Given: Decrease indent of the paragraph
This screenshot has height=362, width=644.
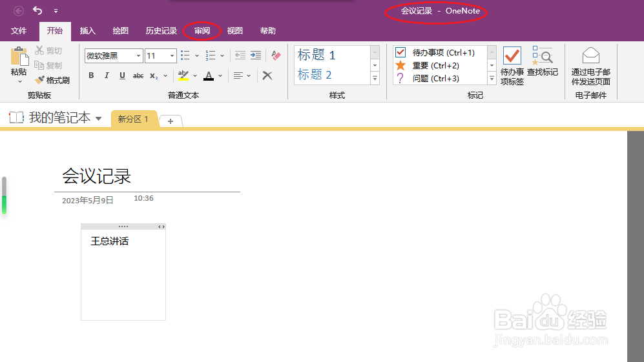Looking at the screenshot, I should 240,55.
